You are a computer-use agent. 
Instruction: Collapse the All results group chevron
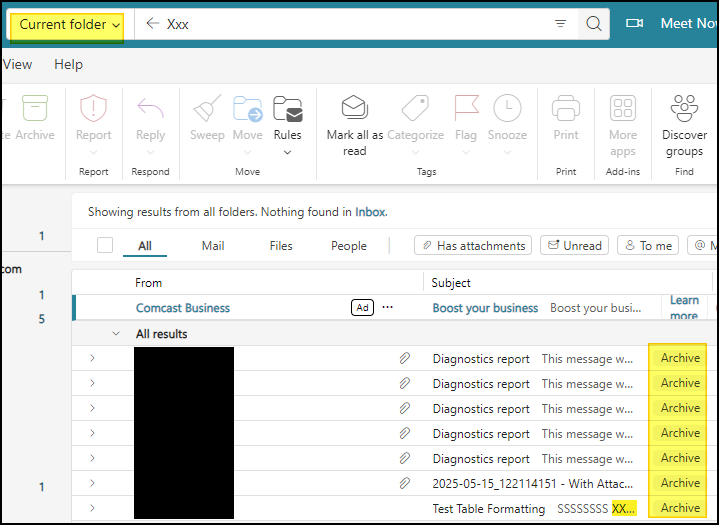click(x=116, y=333)
